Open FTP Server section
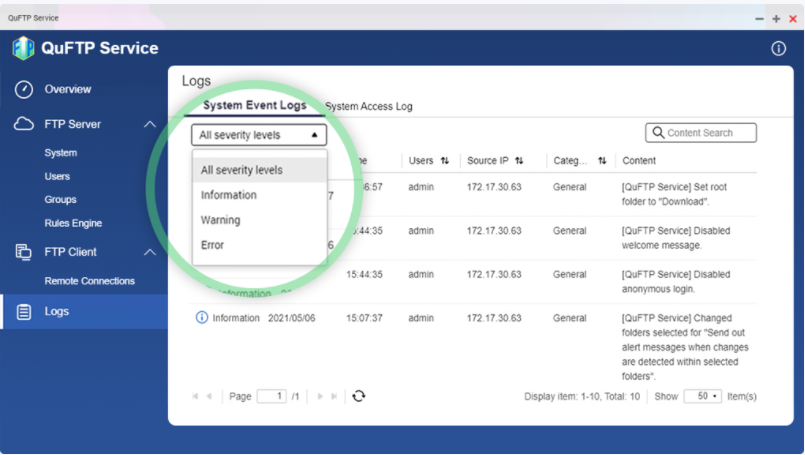Screen dimensions: 805x455 tap(72, 124)
